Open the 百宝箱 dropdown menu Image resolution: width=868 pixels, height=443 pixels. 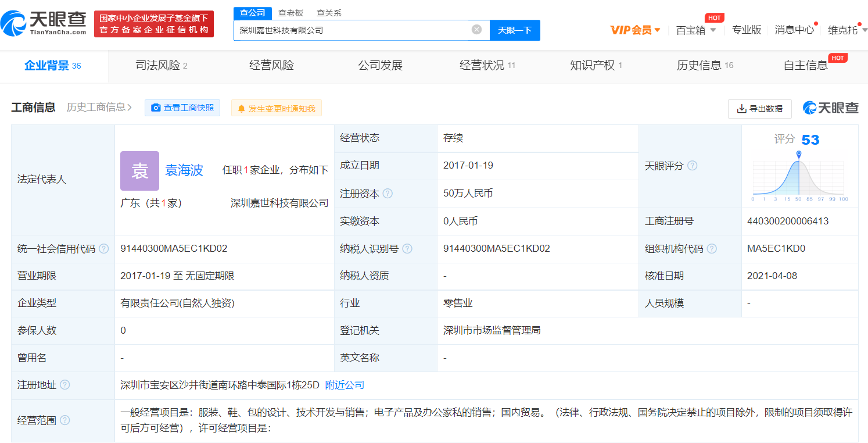click(696, 30)
